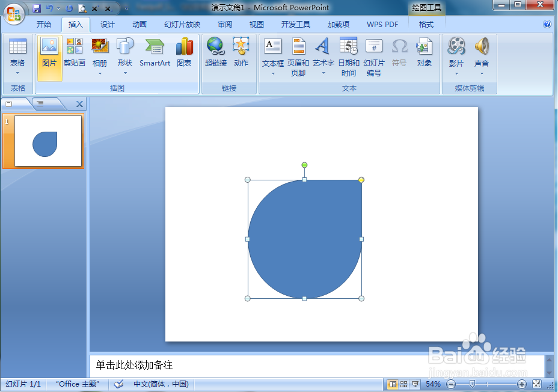Open the undo history dropdown arrow
The image size is (558, 392).
59,8
